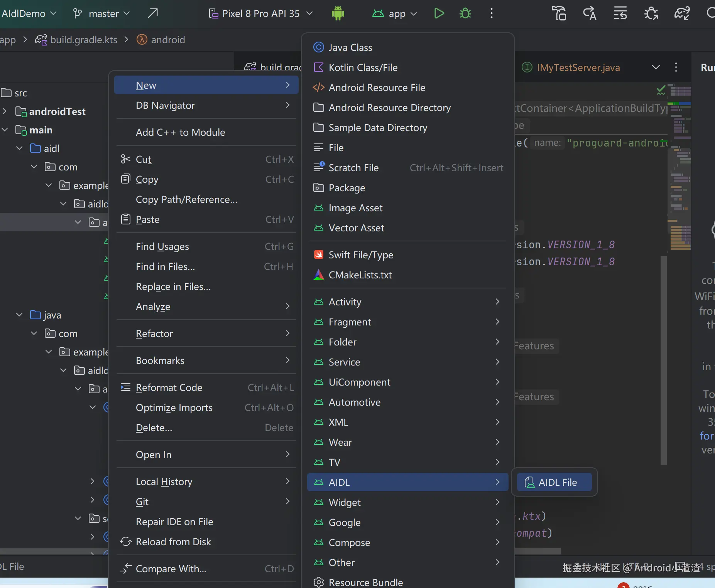
Task: Collapse the java folder
Action: point(20,315)
